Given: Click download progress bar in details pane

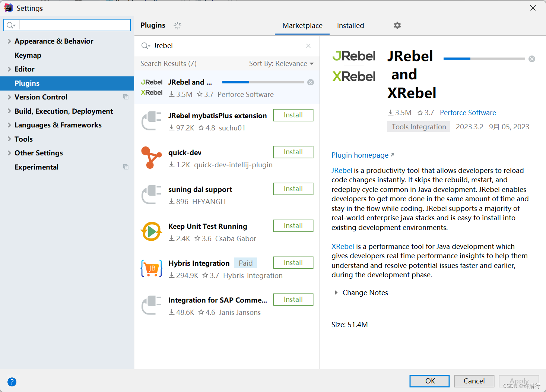Looking at the screenshot, I should coord(484,59).
